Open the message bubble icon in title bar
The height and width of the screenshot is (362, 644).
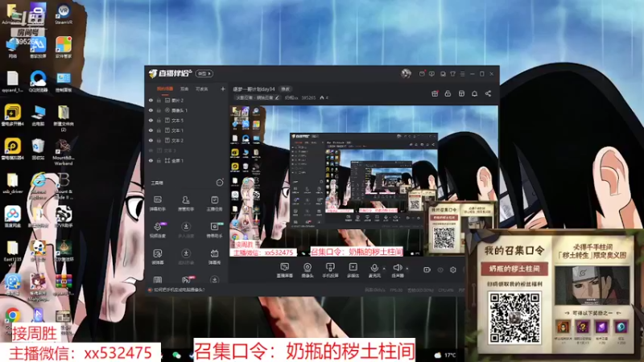[431, 74]
